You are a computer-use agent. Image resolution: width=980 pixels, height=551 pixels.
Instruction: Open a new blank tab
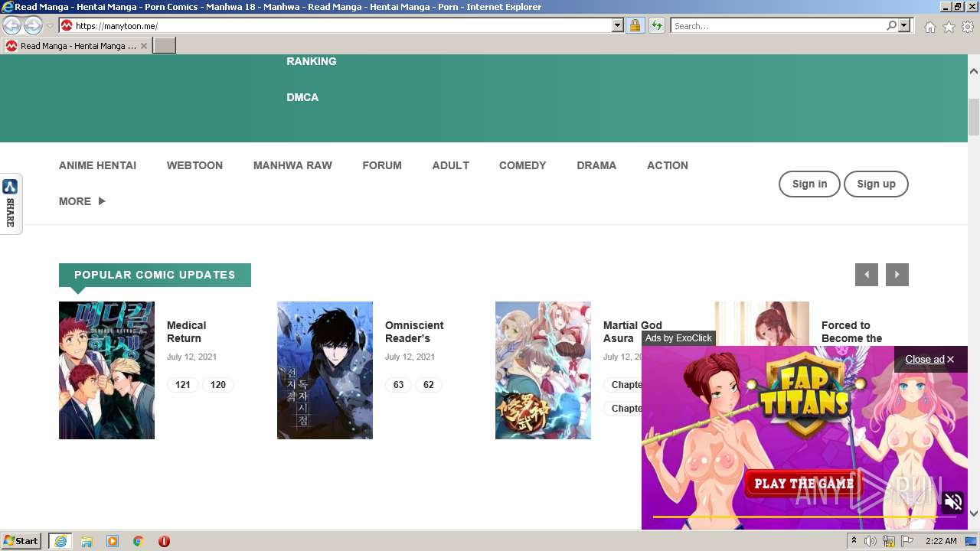[x=165, y=46]
